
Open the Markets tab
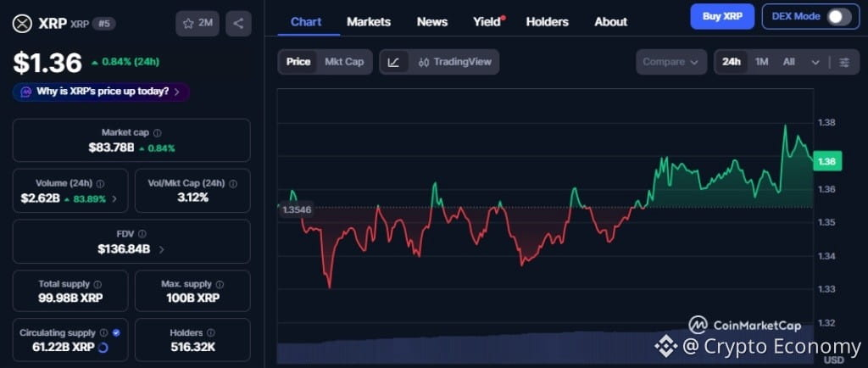click(369, 22)
